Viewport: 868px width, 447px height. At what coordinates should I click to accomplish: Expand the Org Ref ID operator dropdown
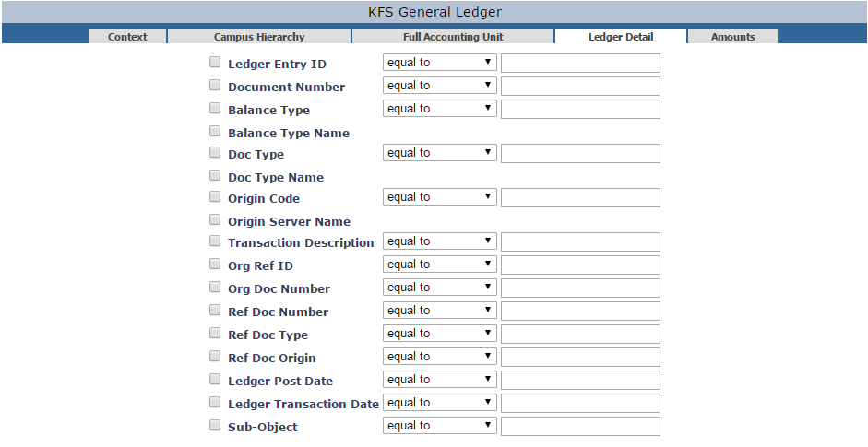[440, 265]
